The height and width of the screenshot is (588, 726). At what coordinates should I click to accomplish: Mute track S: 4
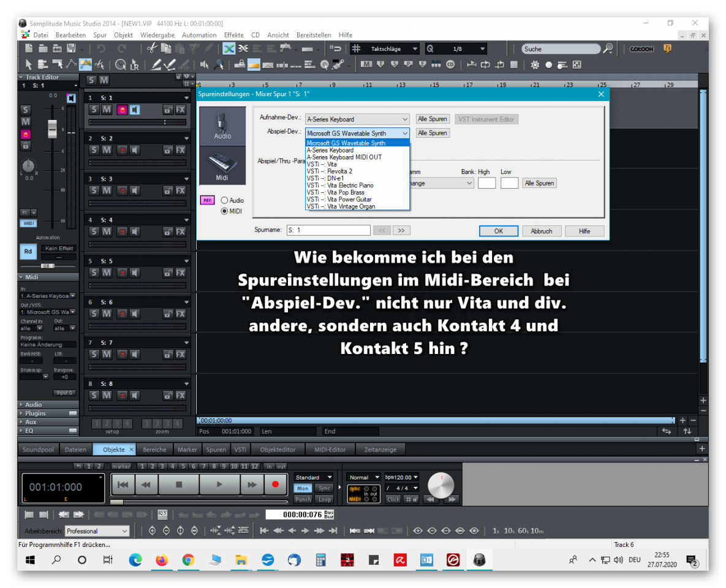pos(107,232)
